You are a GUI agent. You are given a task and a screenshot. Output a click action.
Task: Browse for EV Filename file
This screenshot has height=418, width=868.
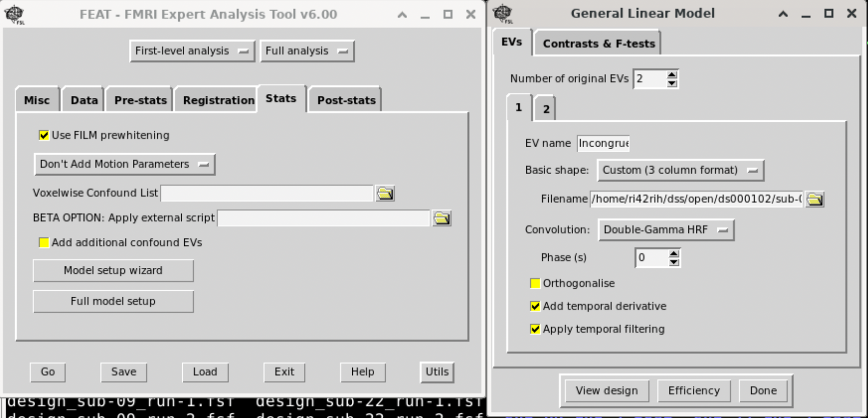point(815,199)
